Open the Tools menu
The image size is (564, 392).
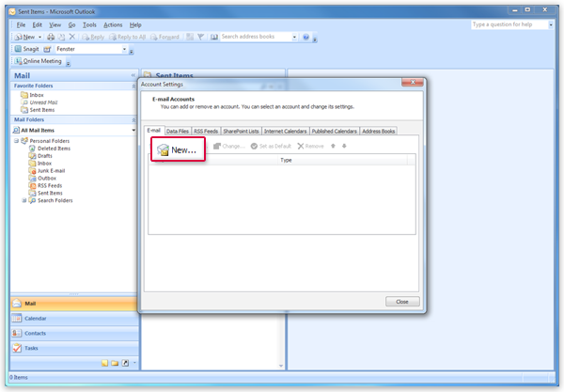(89, 24)
